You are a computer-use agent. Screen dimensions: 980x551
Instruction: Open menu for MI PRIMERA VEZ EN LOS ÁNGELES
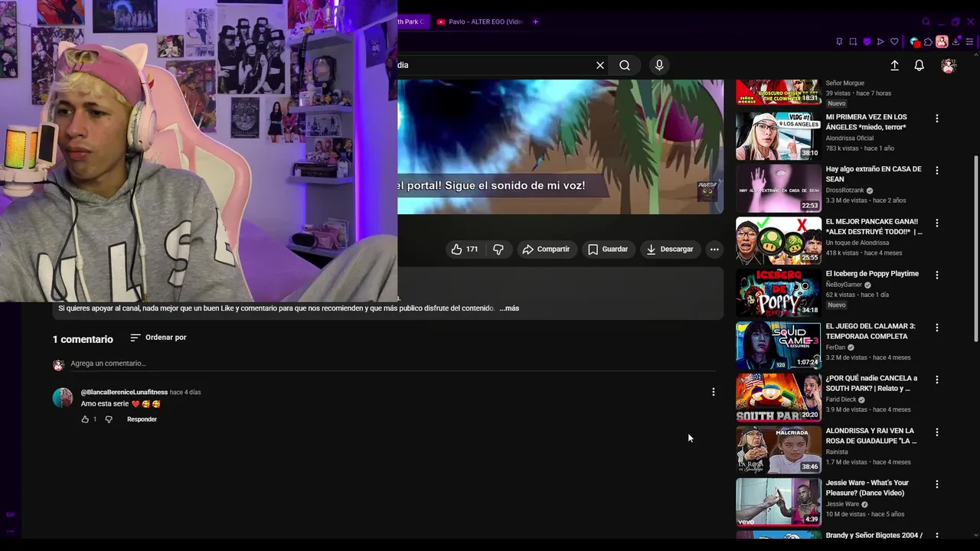point(936,119)
